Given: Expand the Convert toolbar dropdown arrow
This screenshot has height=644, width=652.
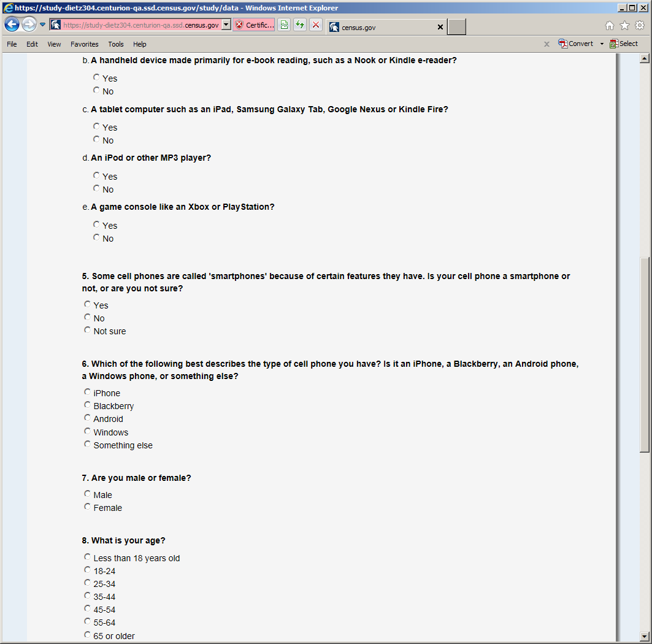Looking at the screenshot, I should pyautogui.click(x=602, y=44).
